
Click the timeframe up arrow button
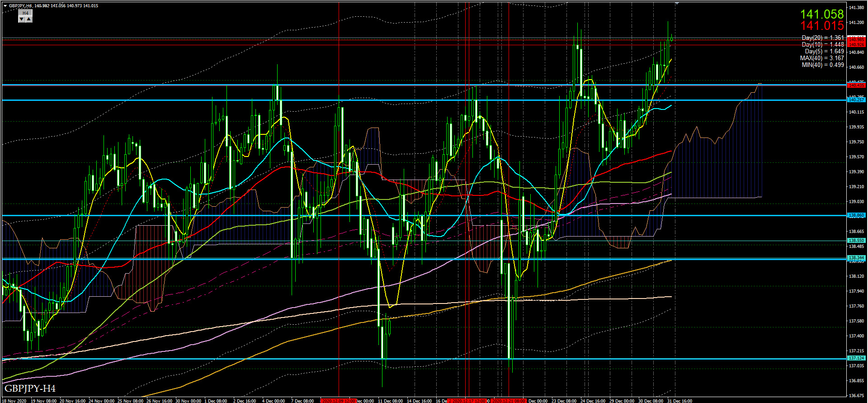click(x=28, y=19)
